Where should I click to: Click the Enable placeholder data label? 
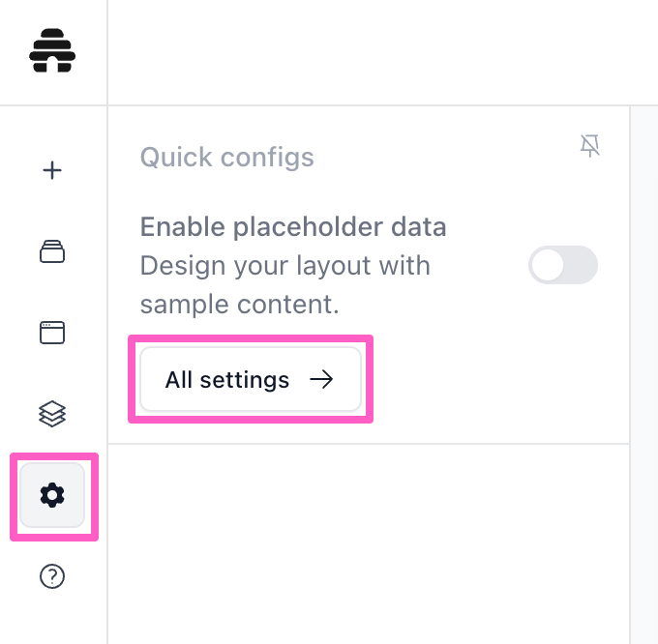click(x=293, y=227)
